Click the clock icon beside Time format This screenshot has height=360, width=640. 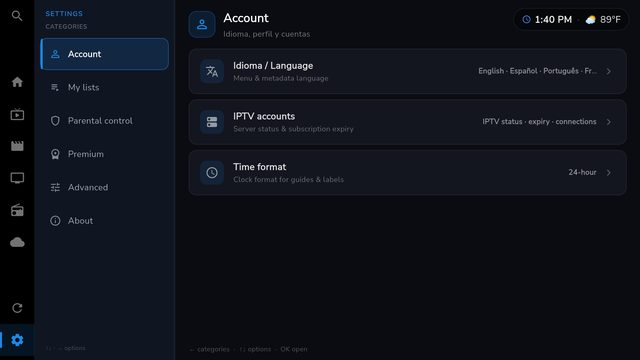(x=212, y=173)
